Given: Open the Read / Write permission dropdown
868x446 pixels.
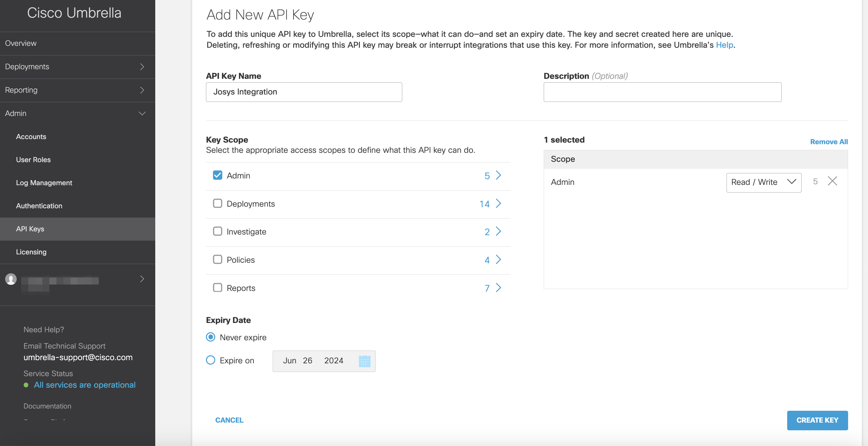Looking at the screenshot, I should [763, 182].
